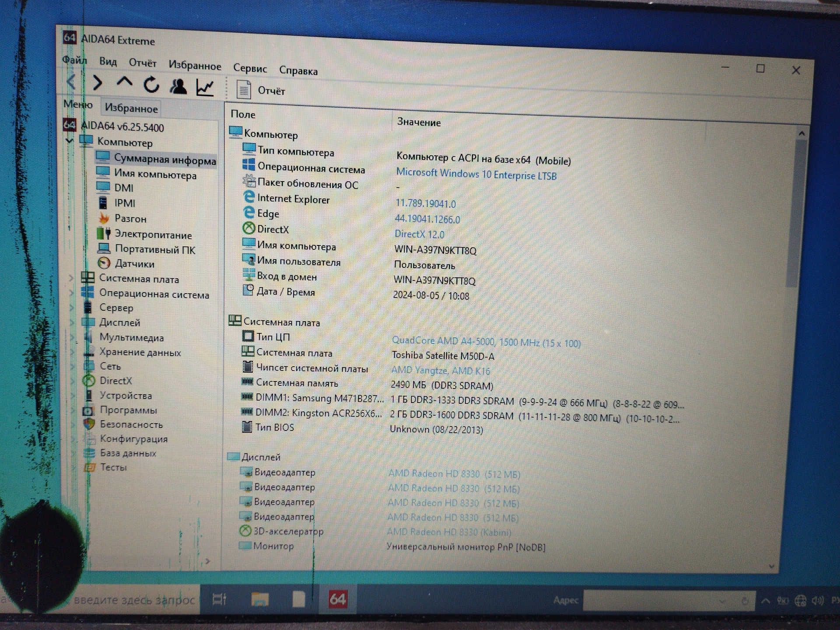
Task: Open Task View from the taskbar
Action: [219, 599]
